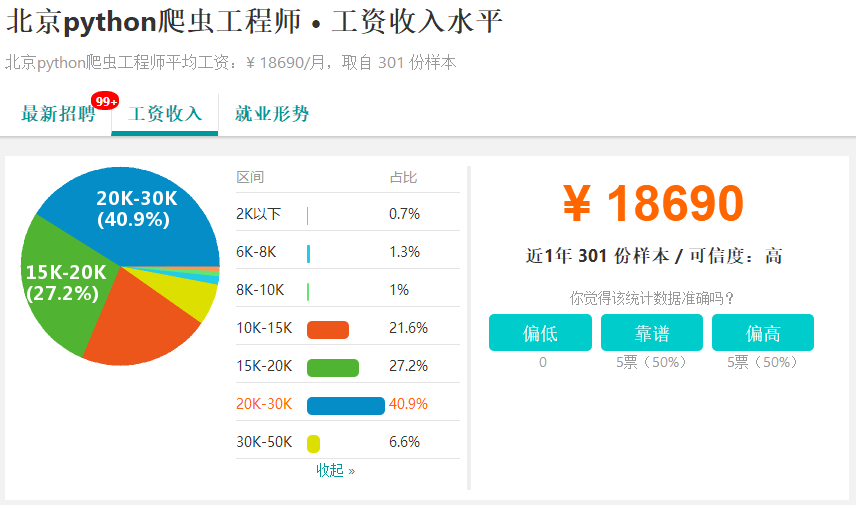Select the 6K-8K range label
This screenshot has width=856, height=505.
tap(256, 252)
